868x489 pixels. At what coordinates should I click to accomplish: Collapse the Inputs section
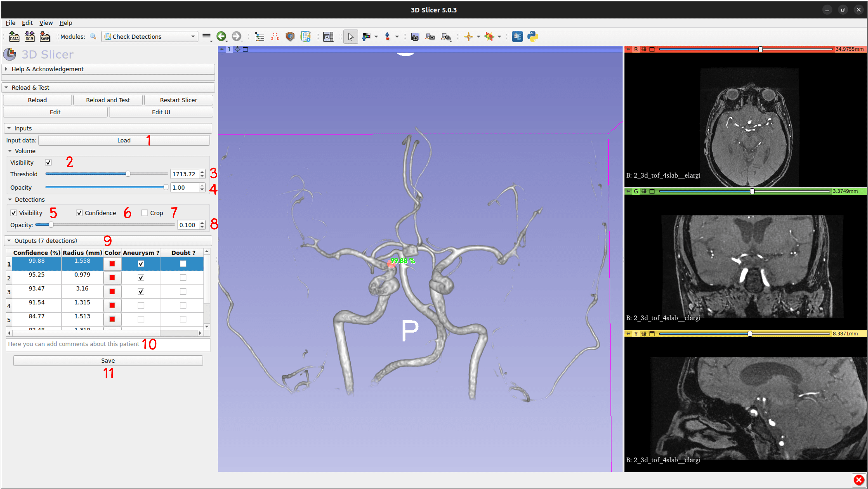point(9,128)
